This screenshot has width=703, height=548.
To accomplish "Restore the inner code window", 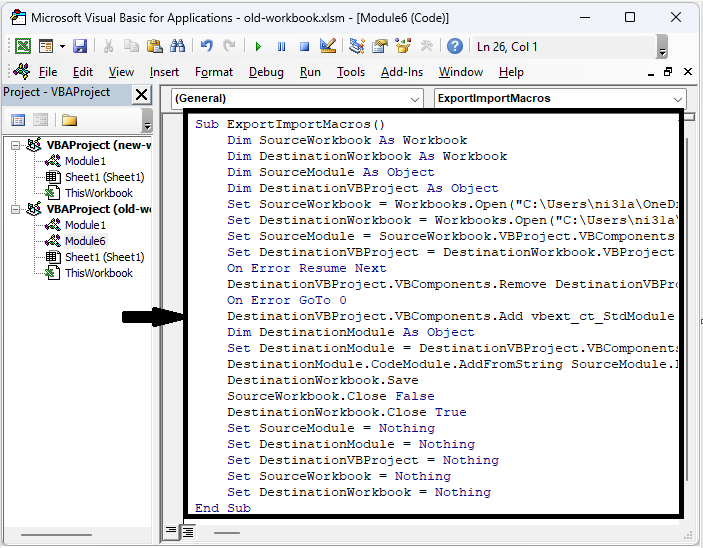I will pos(668,72).
